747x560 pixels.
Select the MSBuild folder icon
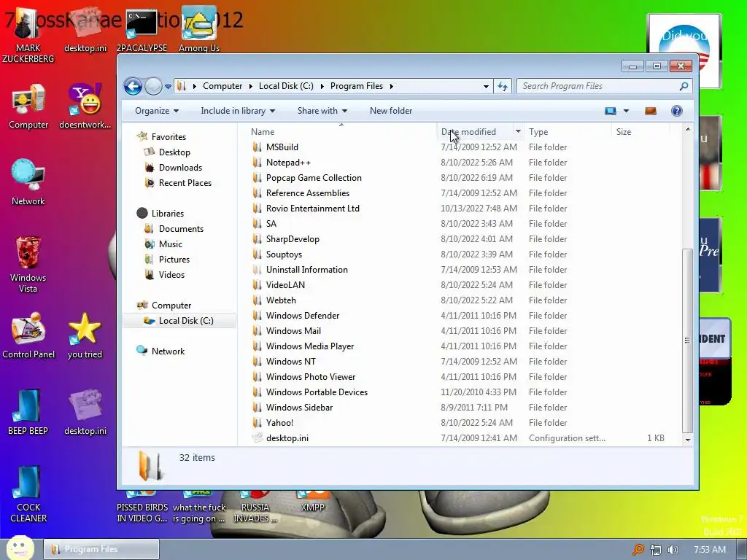pos(258,147)
